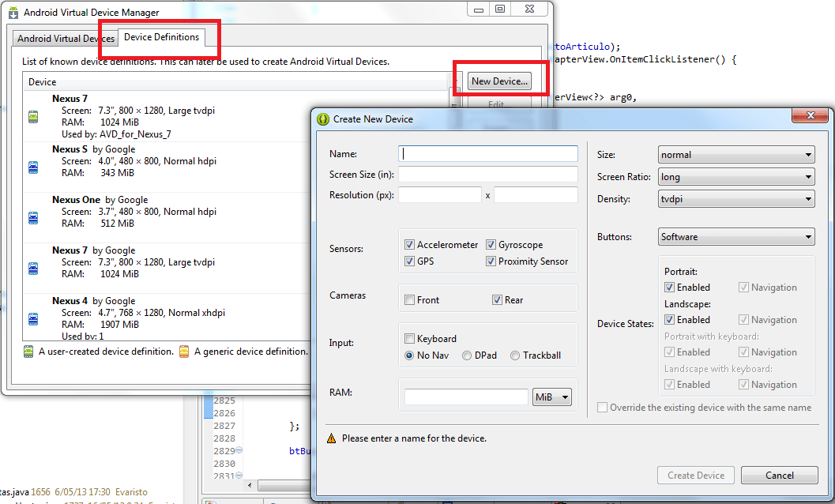Click the fold marker at line 2829
Viewport: 835px width, 504px height.
tap(239, 450)
